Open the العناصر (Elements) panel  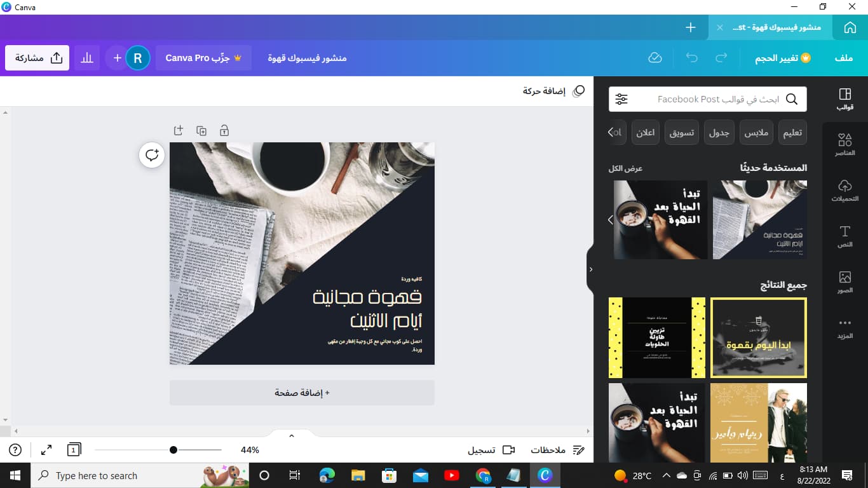pos(844,143)
